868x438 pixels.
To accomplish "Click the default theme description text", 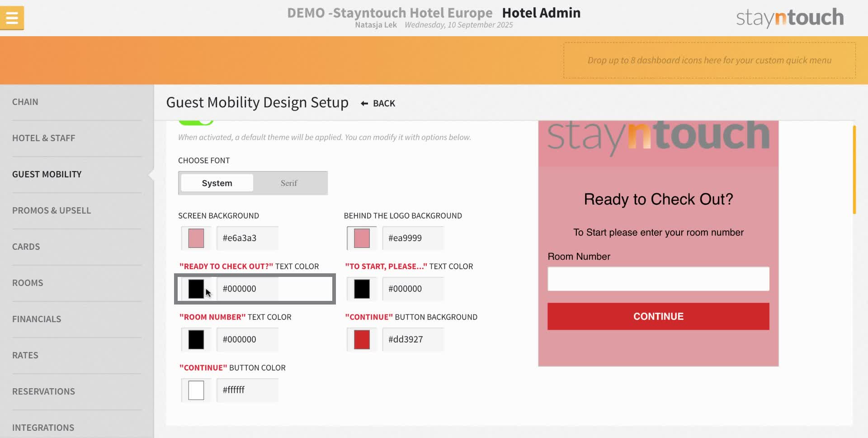I will pyautogui.click(x=325, y=137).
